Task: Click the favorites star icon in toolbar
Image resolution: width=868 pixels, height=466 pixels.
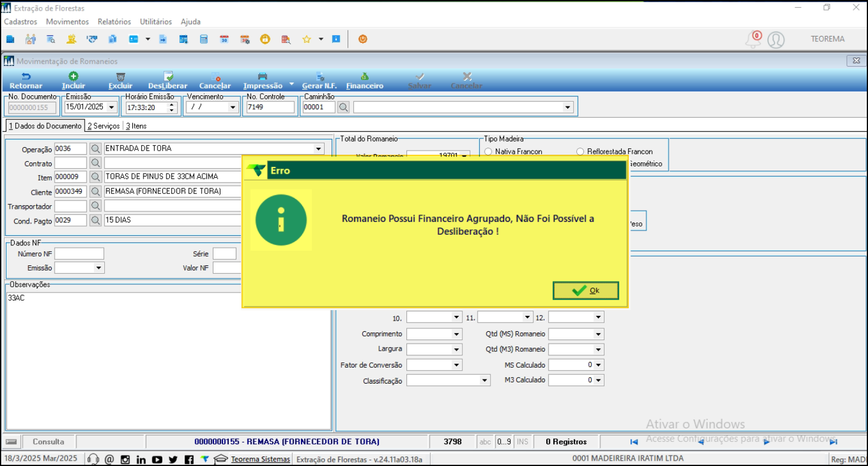Action: tap(306, 39)
